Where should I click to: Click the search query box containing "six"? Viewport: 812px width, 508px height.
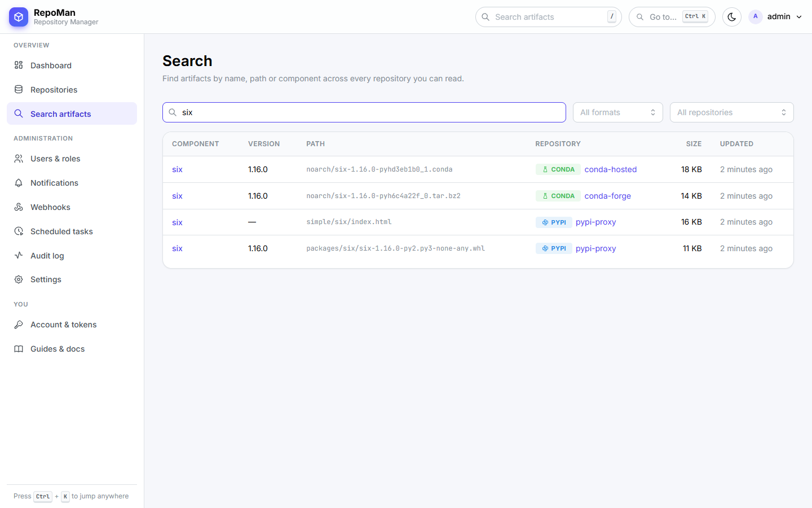364,112
